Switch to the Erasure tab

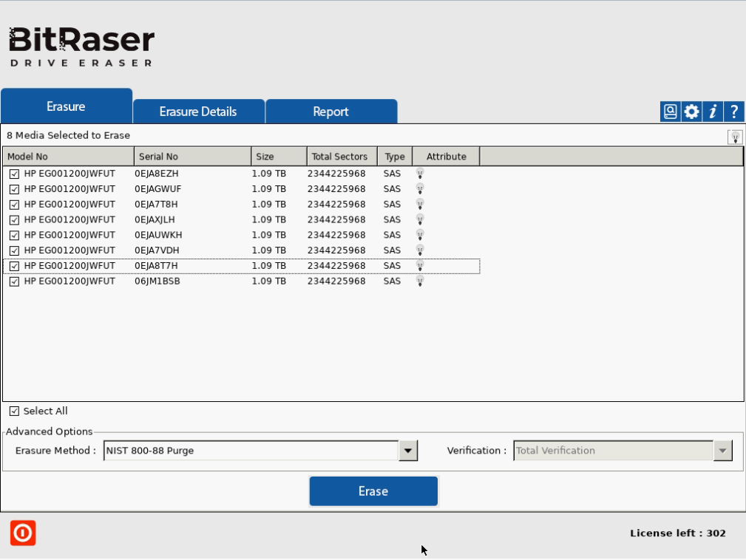66,106
